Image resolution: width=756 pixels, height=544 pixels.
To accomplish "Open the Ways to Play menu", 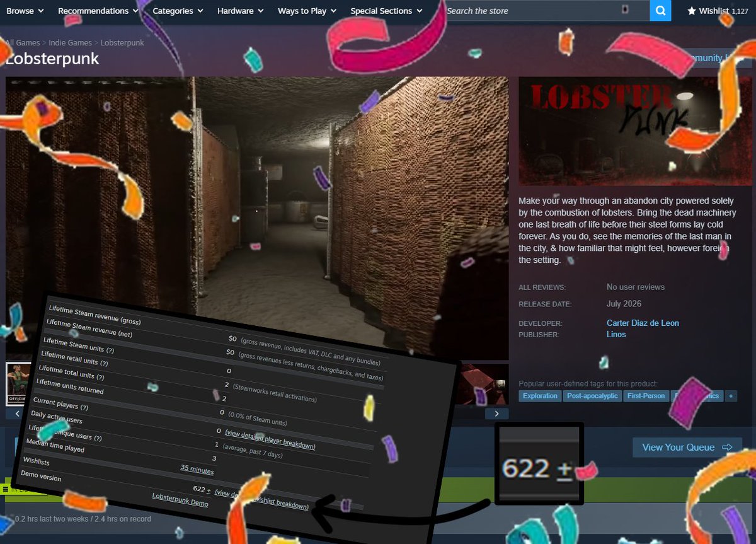I will 307,11.
